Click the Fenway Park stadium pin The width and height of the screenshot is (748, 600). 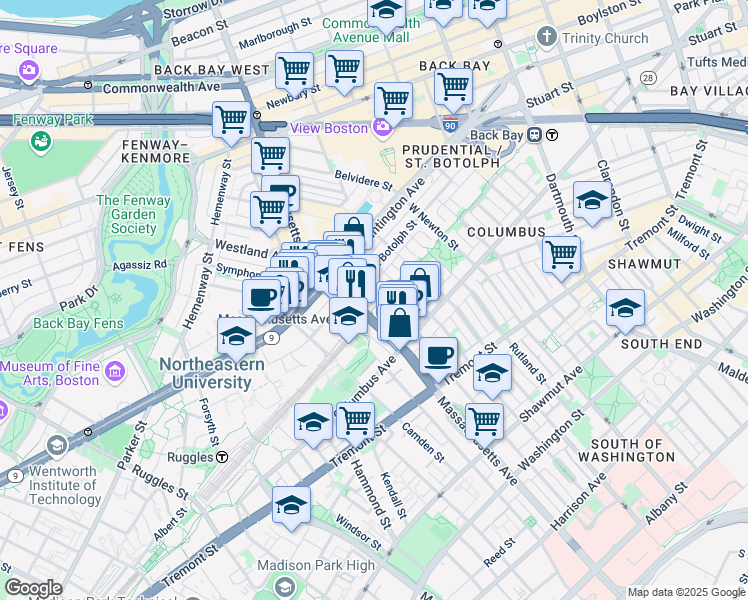(41, 142)
